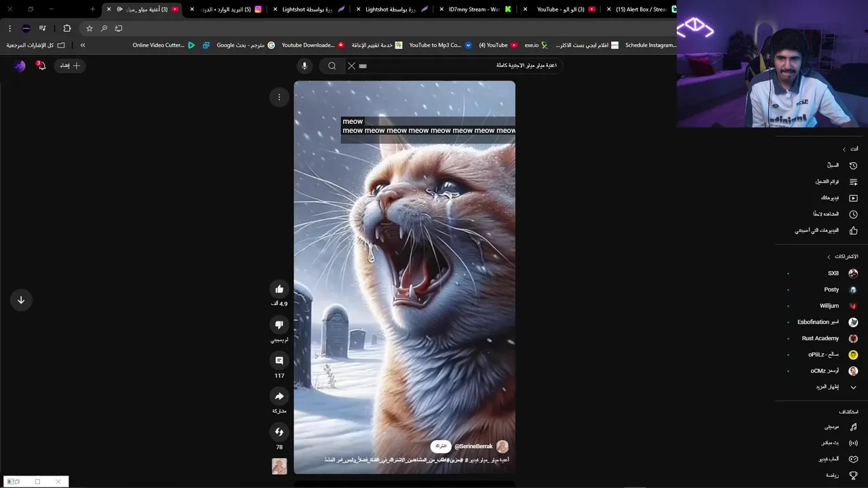868x488 pixels.
Task: Open the Online Video Cutter bookmark
Action: coord(164,45)
